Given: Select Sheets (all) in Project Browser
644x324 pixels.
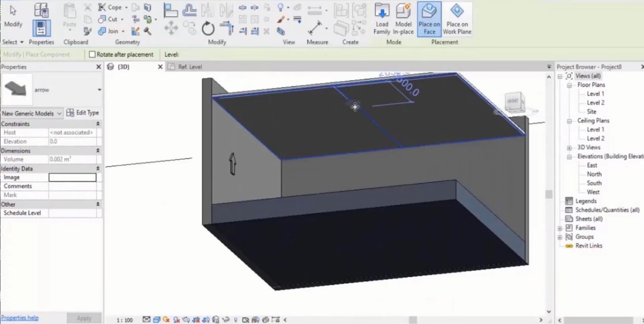Looking at the screenshot, I should click(x=589, y=219).
